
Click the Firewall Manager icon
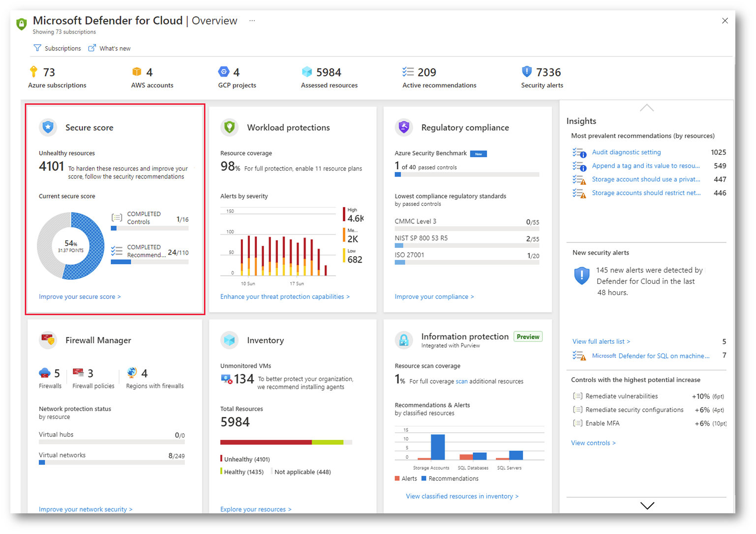pos(48,340)
